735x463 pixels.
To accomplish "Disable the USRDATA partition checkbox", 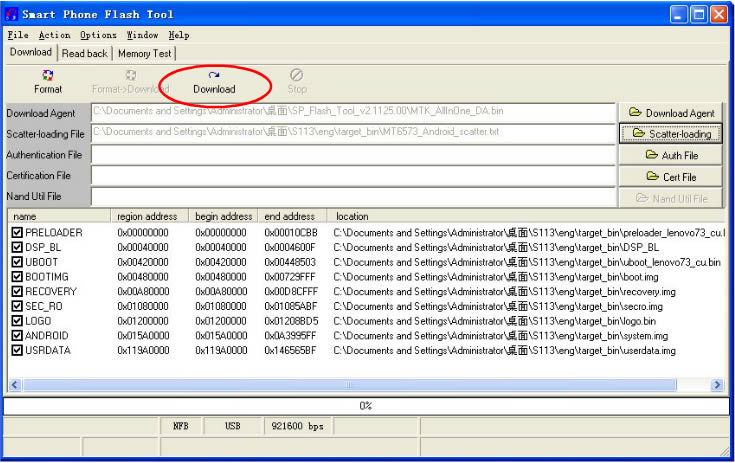I will click(x=17, y=350).
